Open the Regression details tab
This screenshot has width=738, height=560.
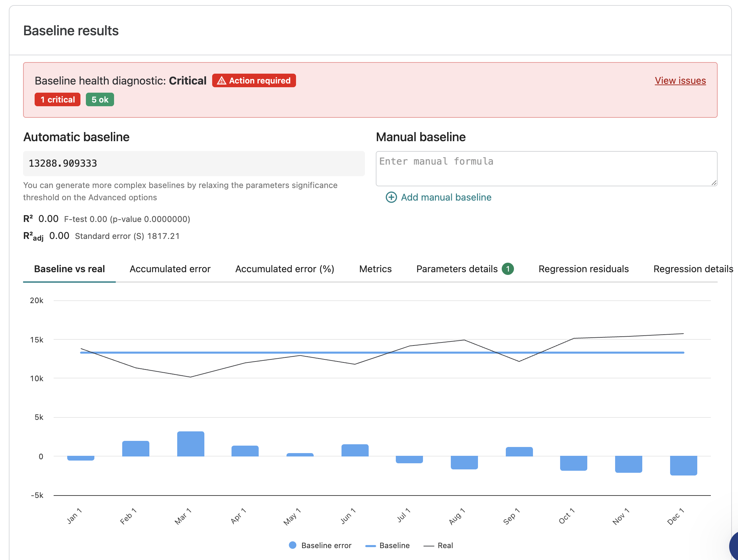coord(693,269)
